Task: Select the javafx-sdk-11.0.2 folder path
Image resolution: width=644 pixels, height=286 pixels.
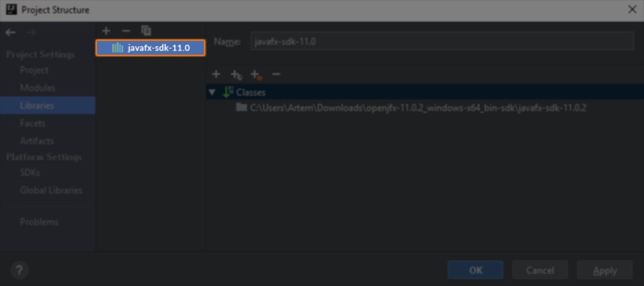Action: click(x=418, y=108)
